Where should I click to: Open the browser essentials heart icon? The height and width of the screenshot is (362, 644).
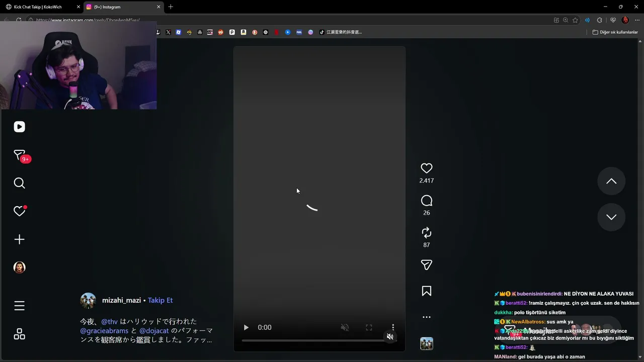coord(613,20)
